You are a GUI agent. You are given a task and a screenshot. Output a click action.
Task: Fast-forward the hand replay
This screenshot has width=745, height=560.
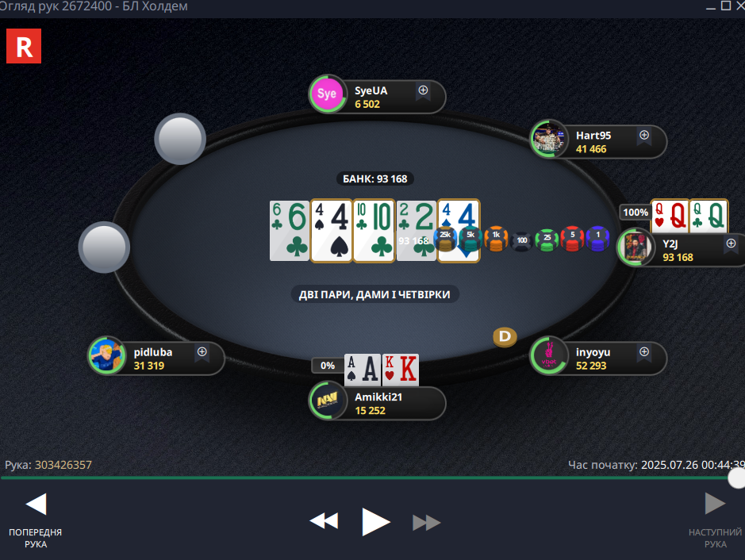(427, 523)
